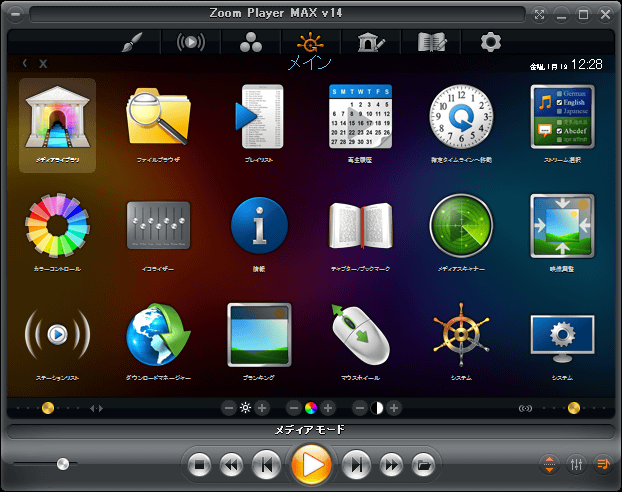Image resolution: width=622 pixels, height=492 pixels.
Task: Toggle the surround sound icon
Action: click(x=525, y=408)
